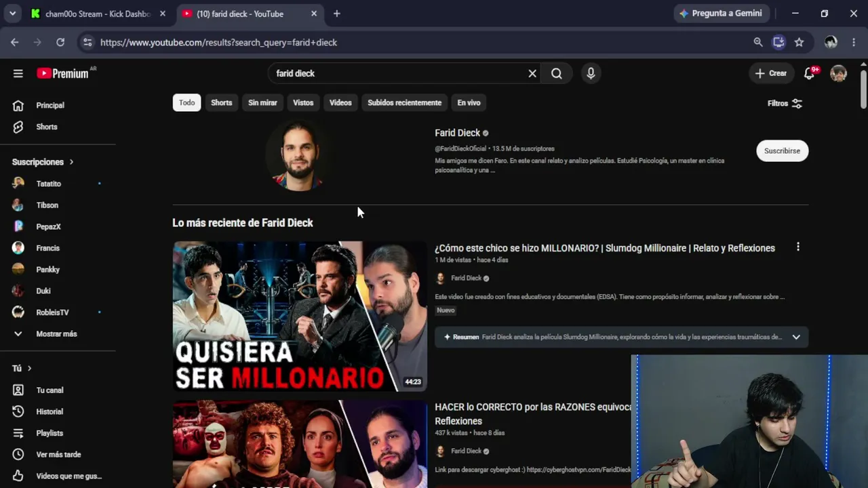Viewport: 868px width, 488px height.
Task: Play the Quisiera Ser Millonario thumbnail
Action: coord(300,317)
